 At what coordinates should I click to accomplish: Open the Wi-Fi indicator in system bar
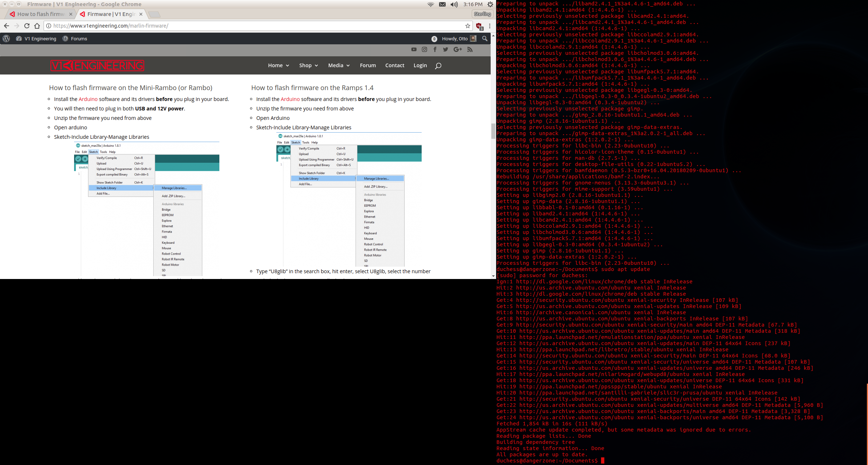pos(431,4)
